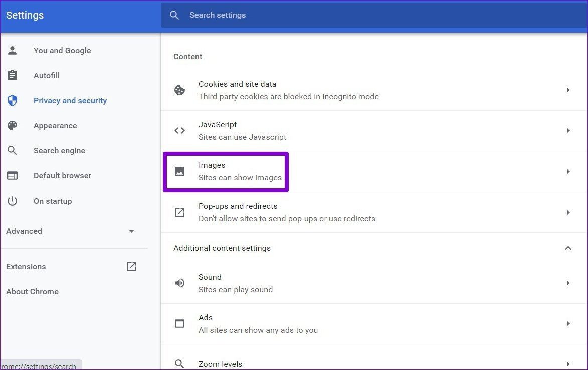Open Sound settings row
588x370 pixels.
click(x=374, y=283)
